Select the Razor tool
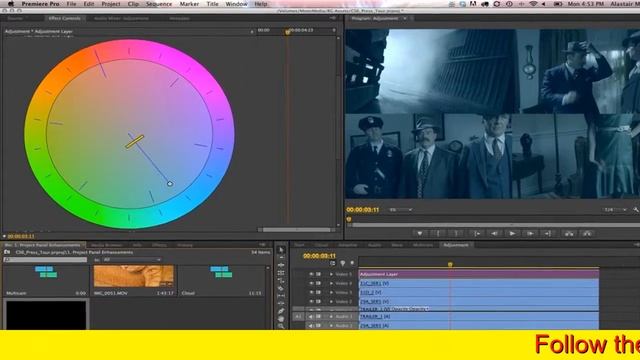640x360 pixels. tap(281, 288)
